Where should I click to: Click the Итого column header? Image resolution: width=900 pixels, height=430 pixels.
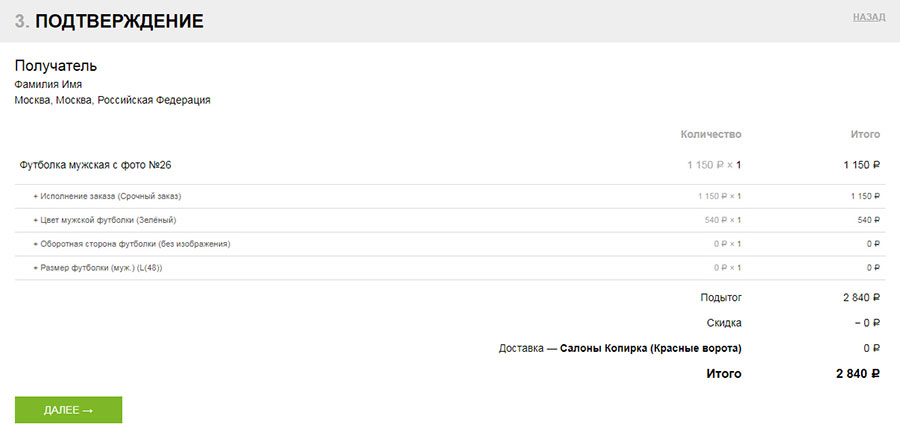tap(865, 134)
